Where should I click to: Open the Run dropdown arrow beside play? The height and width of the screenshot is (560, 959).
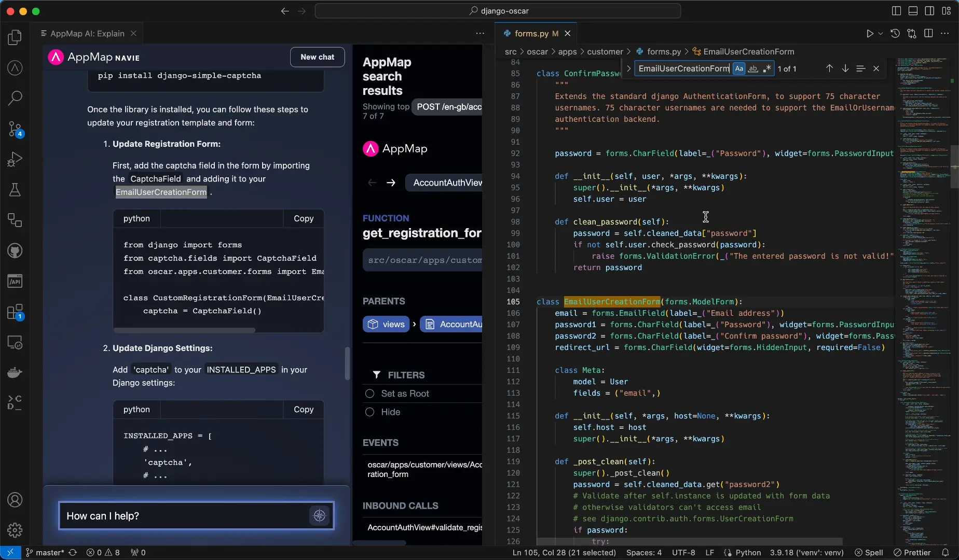[881, 34]
